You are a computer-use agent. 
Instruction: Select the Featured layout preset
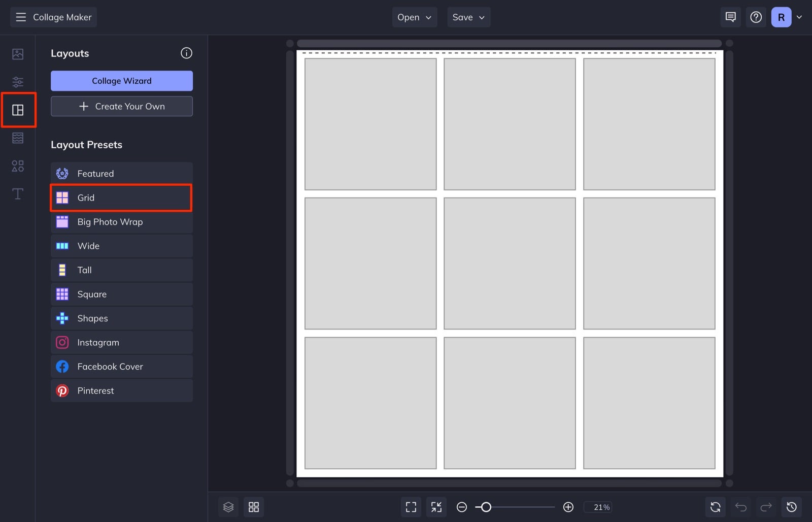click(x=121, y=173)
